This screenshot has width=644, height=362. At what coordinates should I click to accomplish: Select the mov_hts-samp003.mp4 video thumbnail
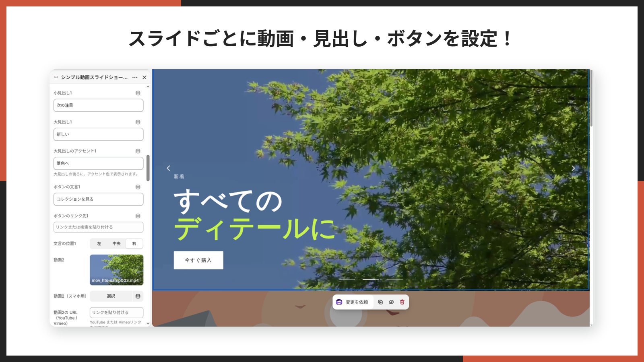click(x=116, y=270)
